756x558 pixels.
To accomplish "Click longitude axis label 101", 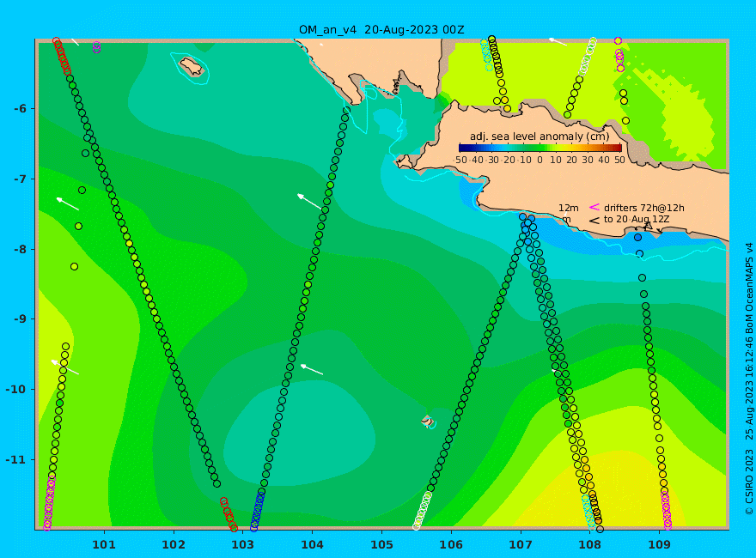I will point(104,545).
